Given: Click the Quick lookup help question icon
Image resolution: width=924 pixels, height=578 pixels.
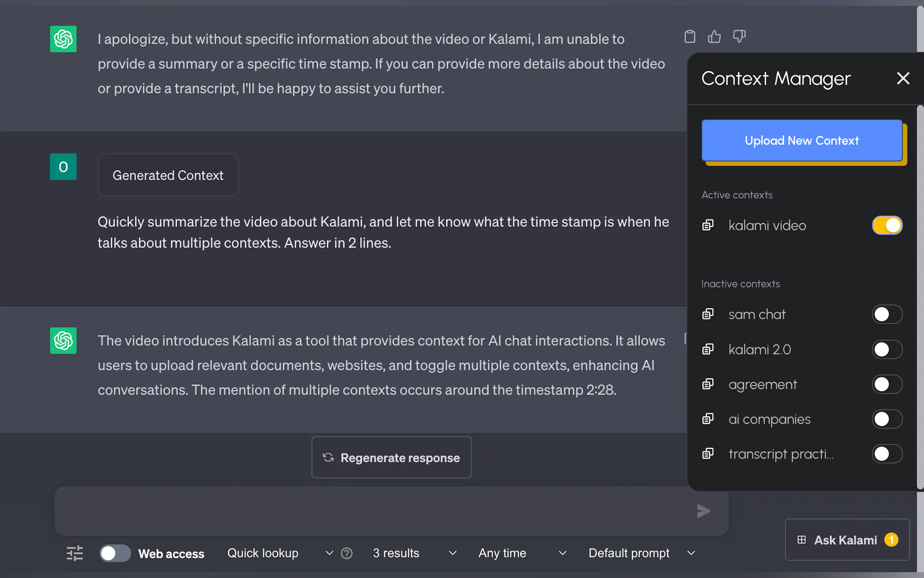Looking at the screenshot, I should coord(346,553).
